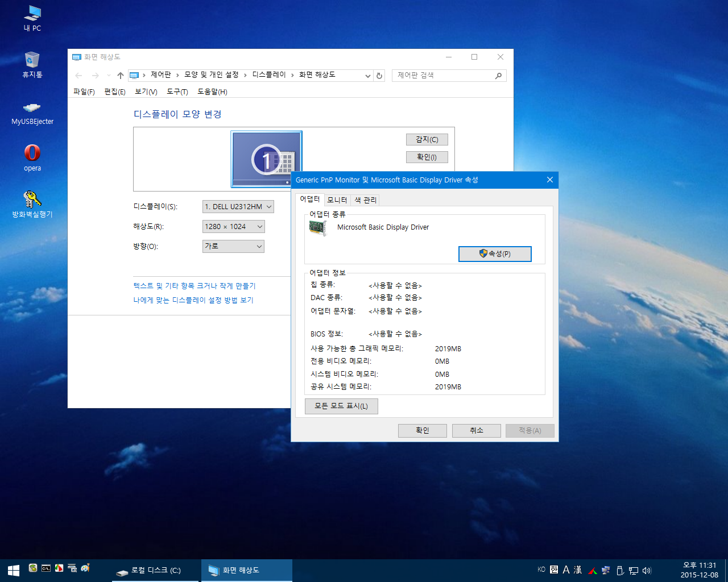Click the red-green quick-launch taskbar icon

[x=59, y=568]
